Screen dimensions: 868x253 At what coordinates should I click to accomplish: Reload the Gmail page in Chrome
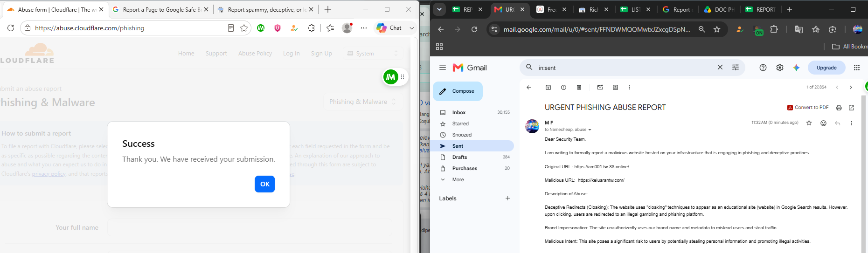click(474, 29)
